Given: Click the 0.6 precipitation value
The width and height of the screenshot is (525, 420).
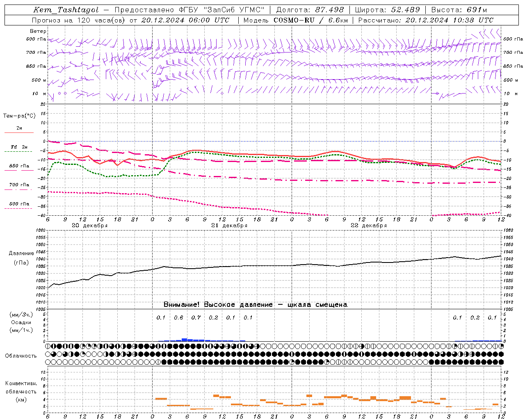Looking at the screenshot, I should coord(178,318).
